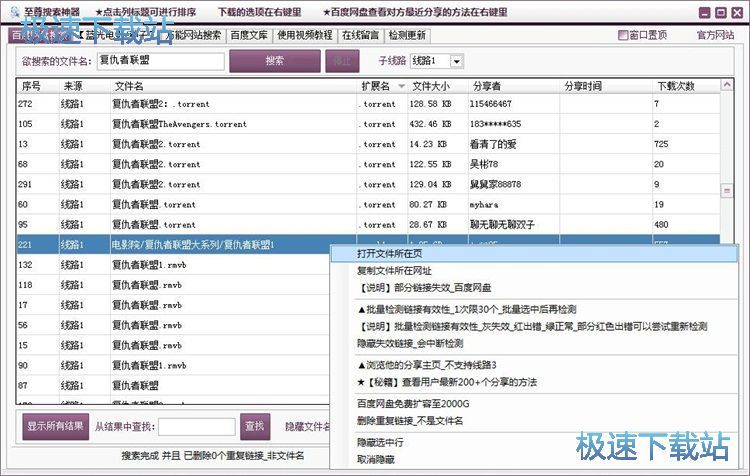
Task: Select row 17 复仇者联盟.rmvb
Action: click(174, 305)
